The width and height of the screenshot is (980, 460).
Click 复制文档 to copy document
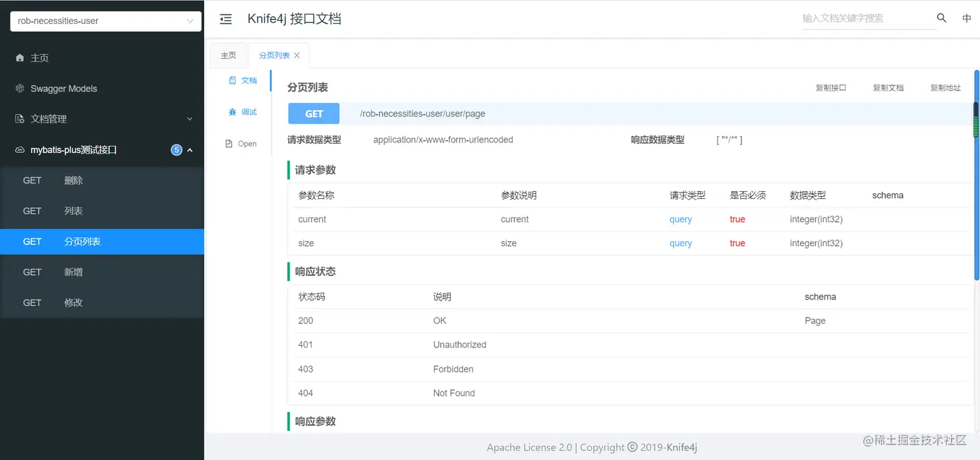click(888, 87)
